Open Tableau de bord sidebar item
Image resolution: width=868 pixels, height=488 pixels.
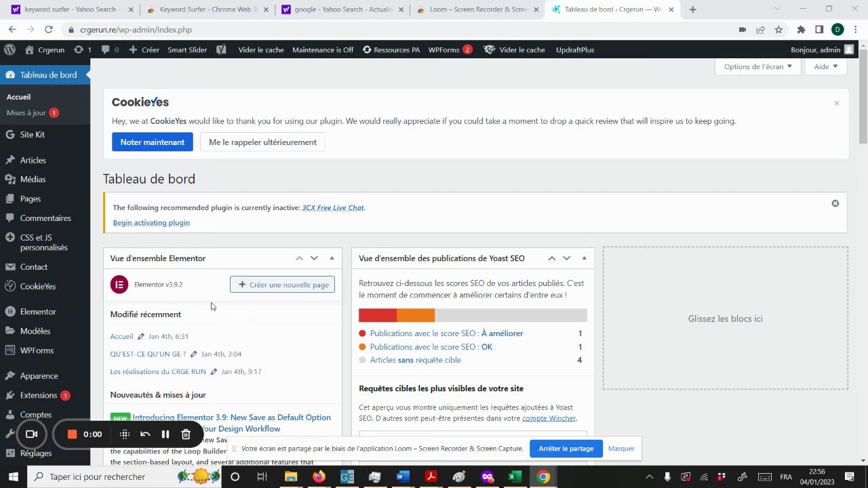tap(45, 75)
